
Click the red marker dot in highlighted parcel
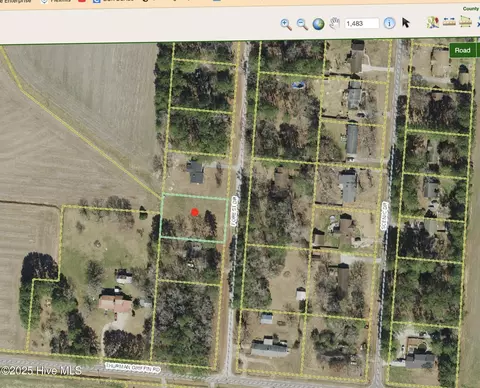click(x=195, y=212)
